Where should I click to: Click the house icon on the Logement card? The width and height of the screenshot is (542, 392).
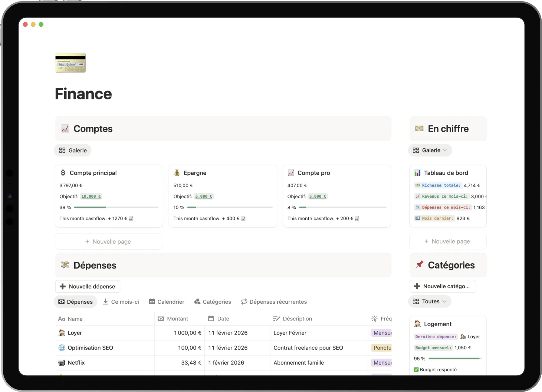coord(417,324)
